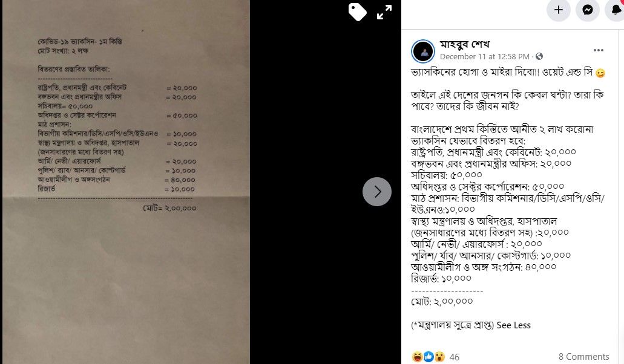View the 8 Comments
The width and height of the screenshot is (624, 364).
coord(583,357)
